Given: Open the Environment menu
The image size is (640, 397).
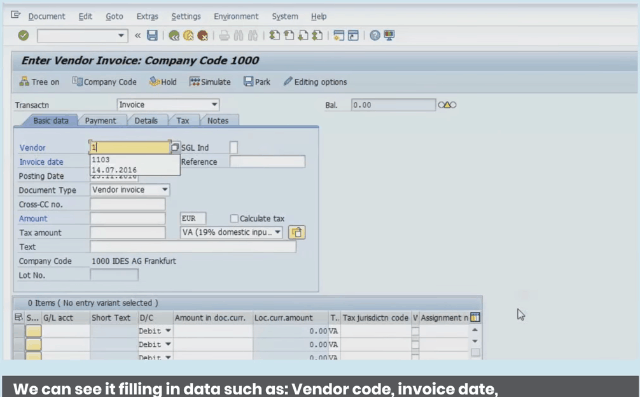Looking at the screenshot, I should point(236,16).
